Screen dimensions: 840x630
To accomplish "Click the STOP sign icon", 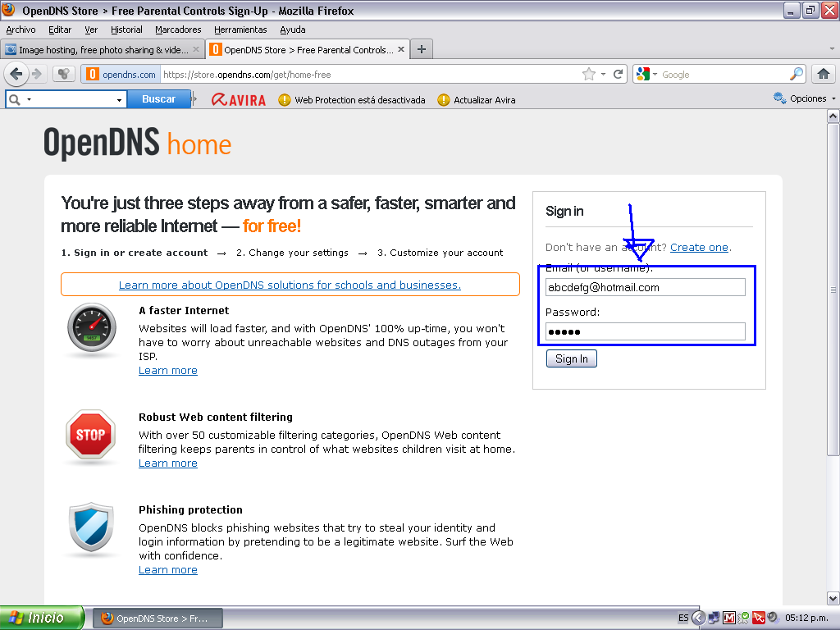I will coord(90,435).
